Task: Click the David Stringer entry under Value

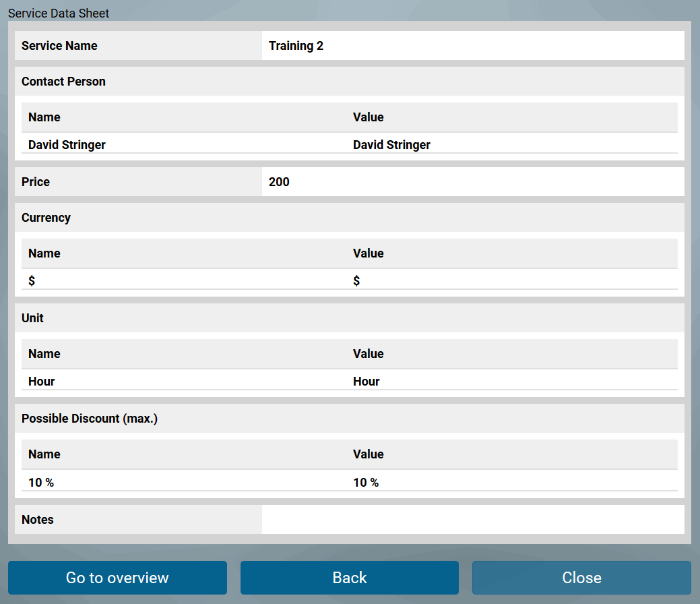Action: pyautogui.click(x=391, y=144)
